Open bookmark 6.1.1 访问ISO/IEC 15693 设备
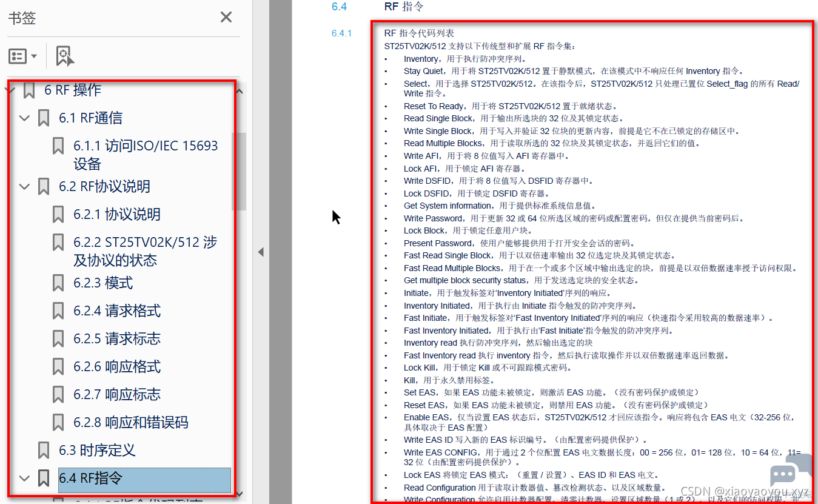Image resolution: width=818 pixels, height=504 pixels. point(146,155)
